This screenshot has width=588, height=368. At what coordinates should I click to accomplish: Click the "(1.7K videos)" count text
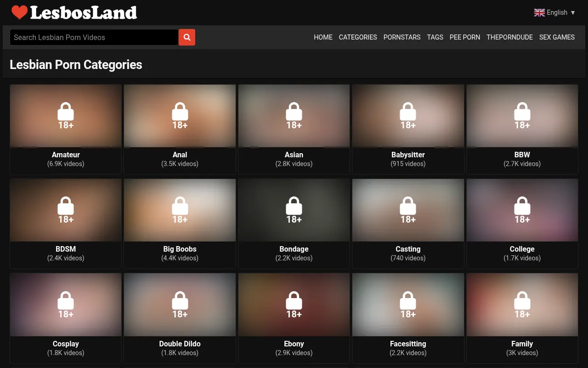tap(522, 258)
